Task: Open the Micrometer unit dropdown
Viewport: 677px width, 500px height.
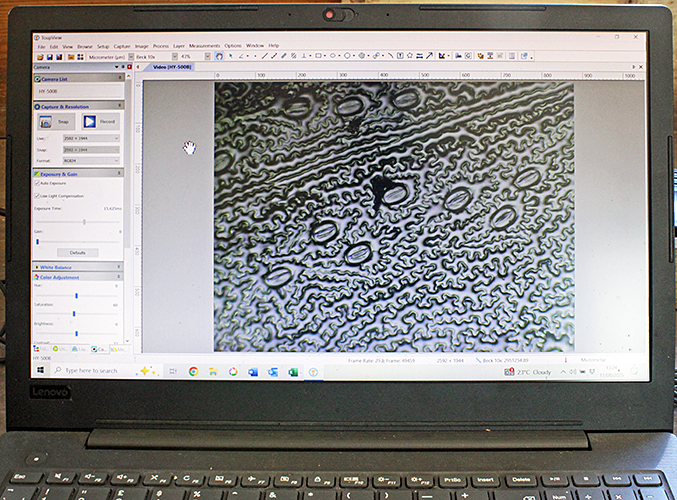Action: pyautogui.click(x=131, y=57)
